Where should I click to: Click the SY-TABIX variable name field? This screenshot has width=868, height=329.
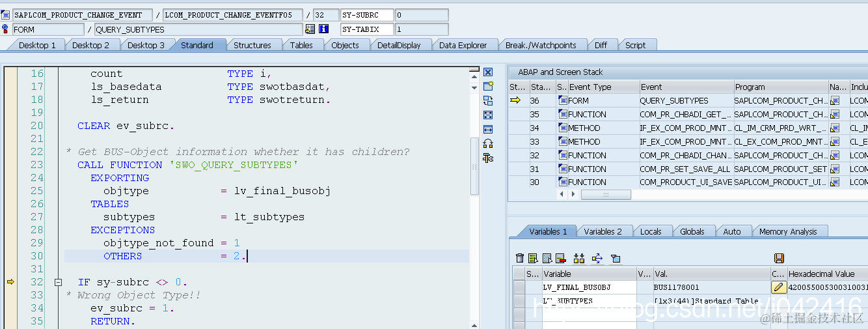pos(367,29)
